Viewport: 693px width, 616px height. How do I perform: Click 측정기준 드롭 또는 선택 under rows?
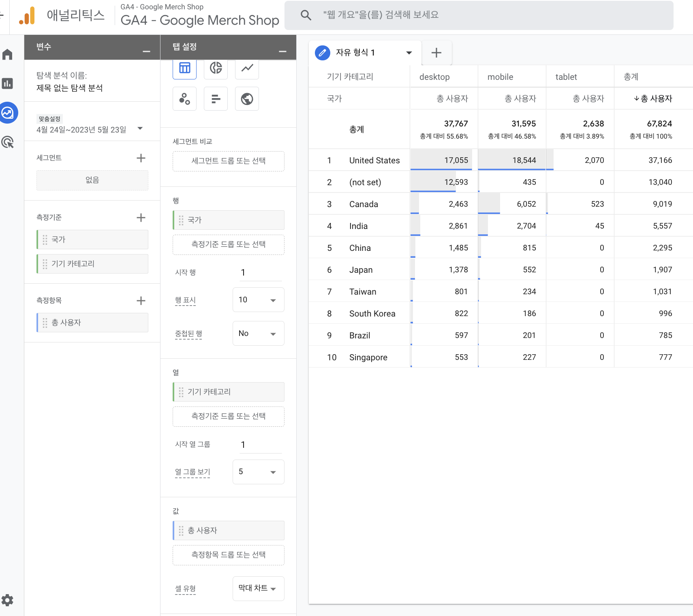tap(229, 245)
